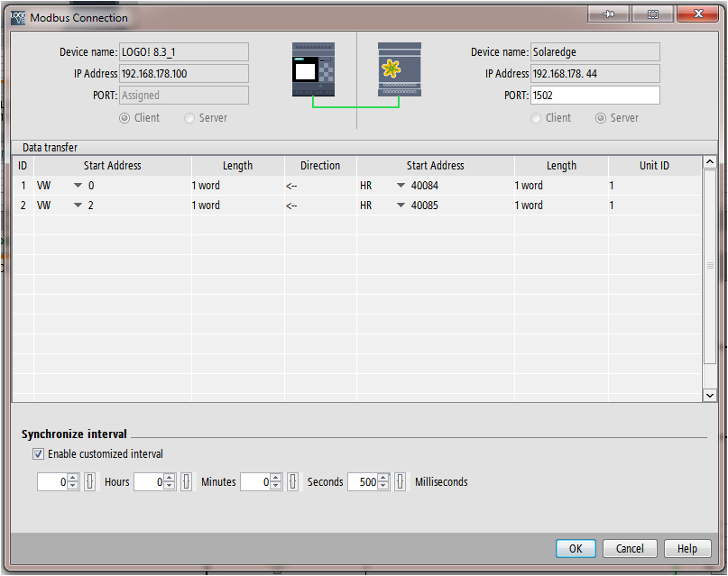The image size is (728, 576).
Task: Click the Minutes value field
Action: click(149, 481)
